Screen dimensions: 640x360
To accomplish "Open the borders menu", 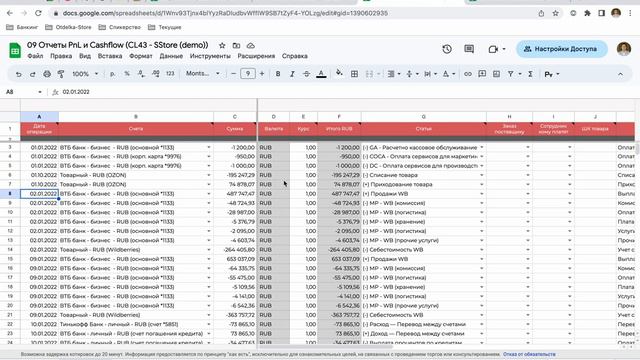I will coord(354,74).
